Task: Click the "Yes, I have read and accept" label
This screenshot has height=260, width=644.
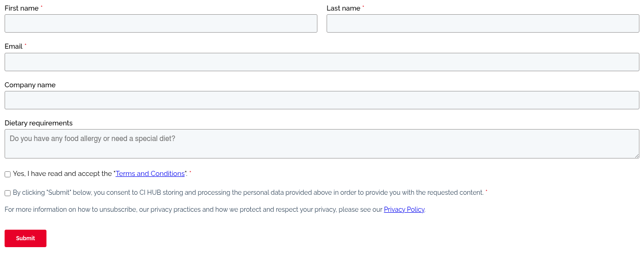Action: pos(63,174)
